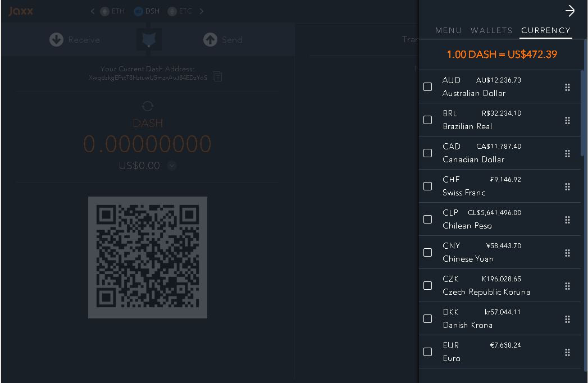Screen dimensions: 588x383
Task: Grab the reorder handle for Brazilian Real
Action: (x=567, y=120)
